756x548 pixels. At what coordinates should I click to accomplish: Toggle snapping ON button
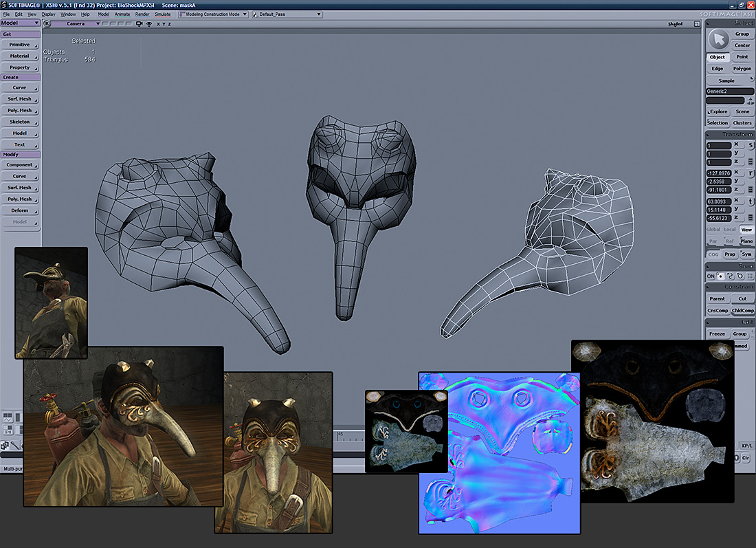pos(711,276)
